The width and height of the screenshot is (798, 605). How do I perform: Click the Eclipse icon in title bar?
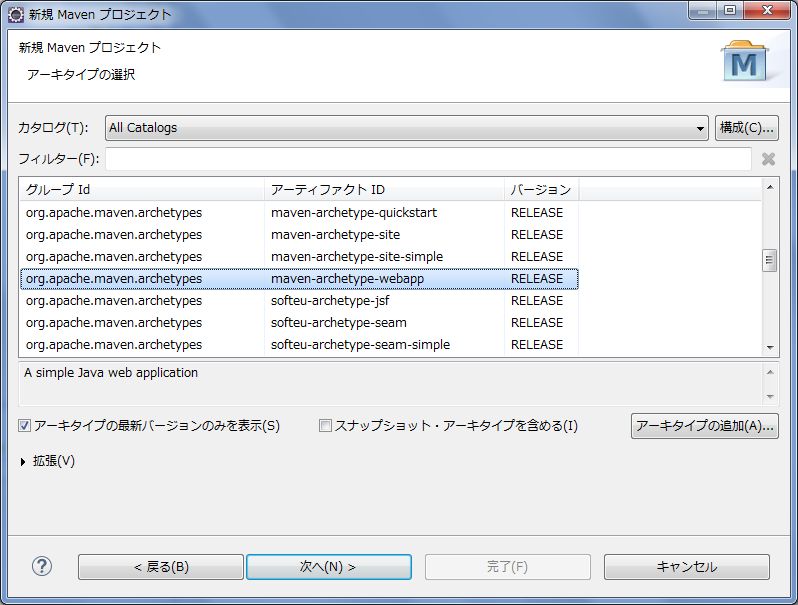click(16, 14)
